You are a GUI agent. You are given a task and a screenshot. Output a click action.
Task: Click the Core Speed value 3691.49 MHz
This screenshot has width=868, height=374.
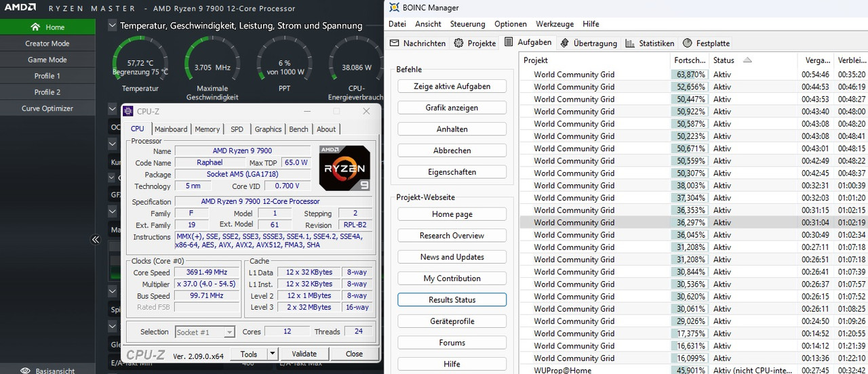[208, 272]
